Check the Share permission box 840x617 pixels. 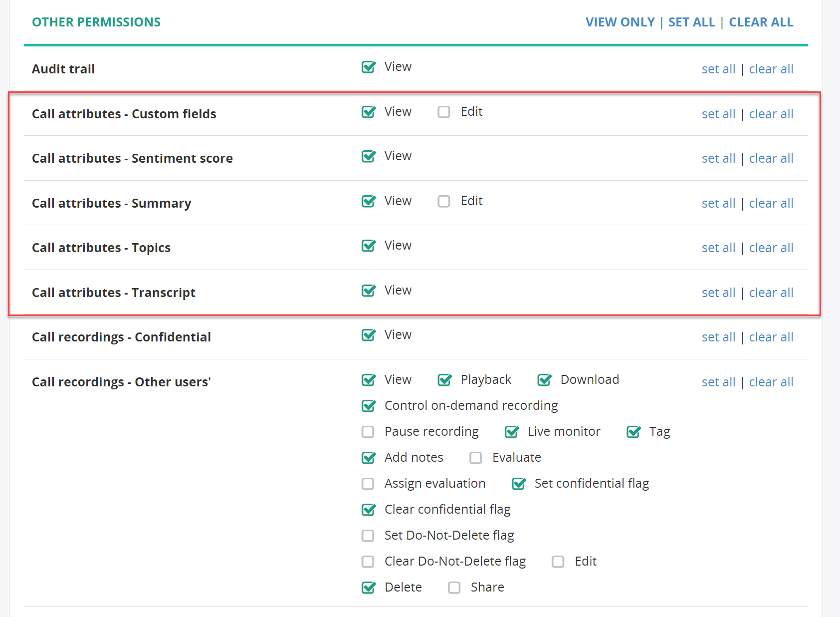(454, 588)
